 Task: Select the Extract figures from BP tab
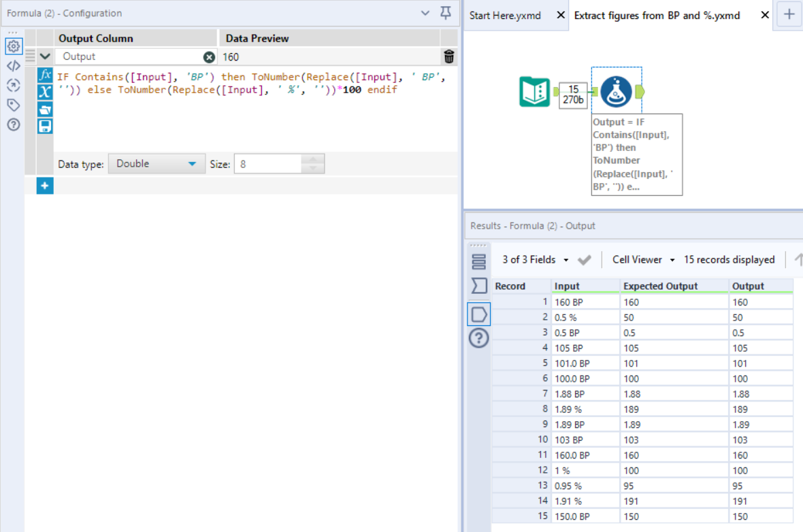(x=657, y=15)
